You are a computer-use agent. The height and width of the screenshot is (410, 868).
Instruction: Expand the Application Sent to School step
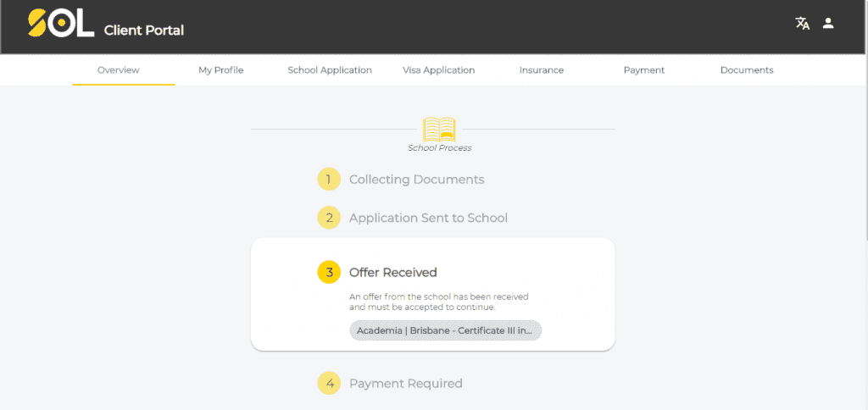tap(428, 218)
